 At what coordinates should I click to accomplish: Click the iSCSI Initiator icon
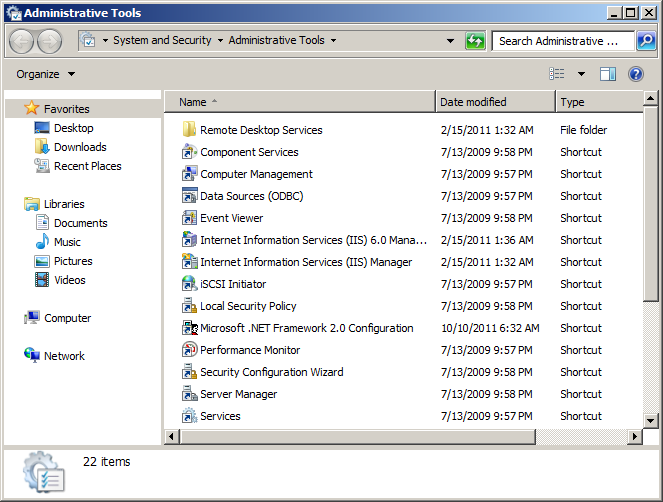coord(190,284)
